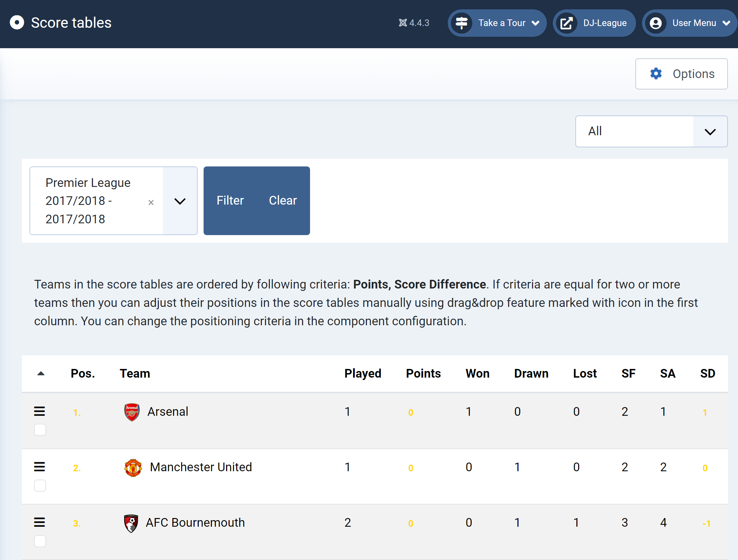The height and width of the screenshot is (560, 738).
Task: Click Arsenal's position number 1.
Action: 77,413
